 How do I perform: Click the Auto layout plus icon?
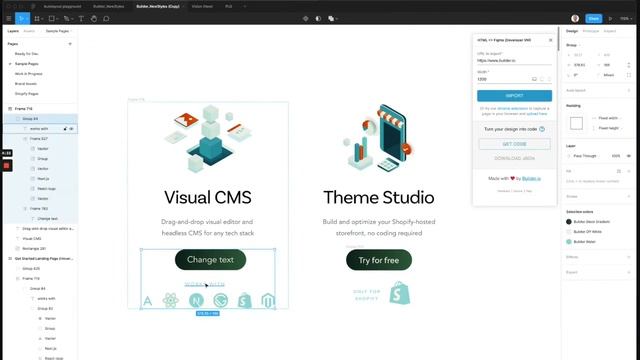629,90
